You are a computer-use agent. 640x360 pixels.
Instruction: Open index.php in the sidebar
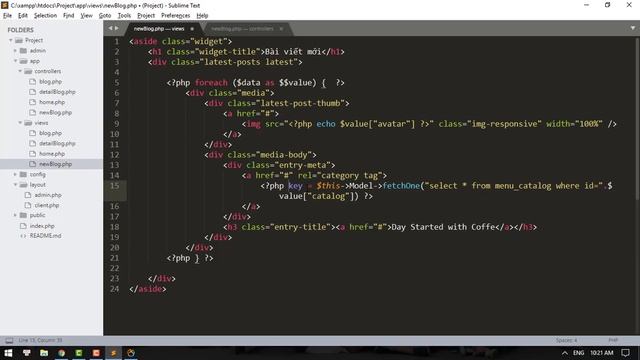42,226
